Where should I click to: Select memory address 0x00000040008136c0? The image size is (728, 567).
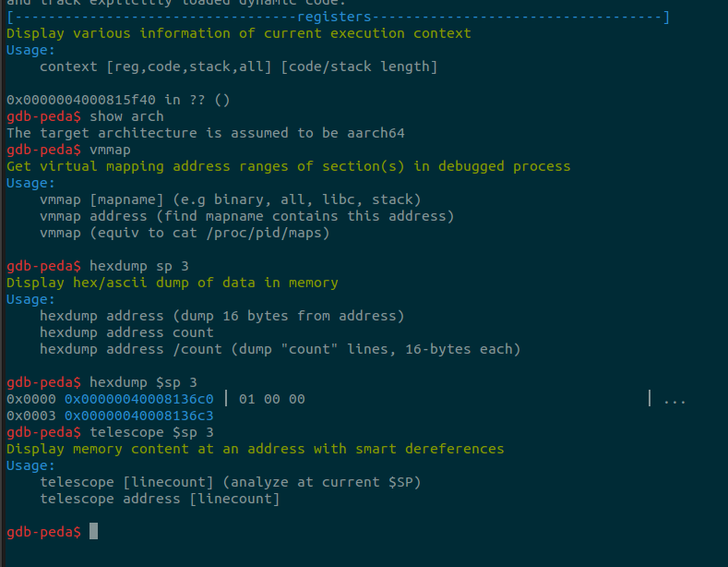138,399
